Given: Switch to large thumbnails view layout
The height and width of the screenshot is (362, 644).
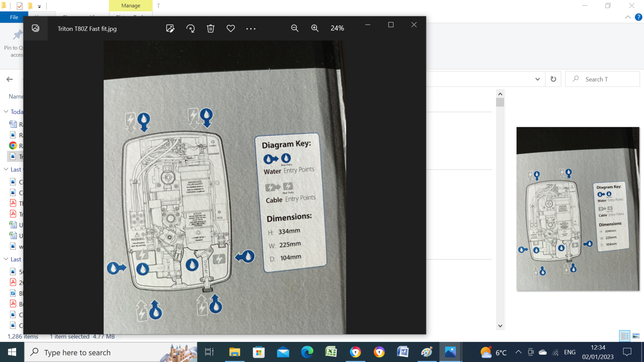Looking at the screenshot, I should (x=636, y=335).
